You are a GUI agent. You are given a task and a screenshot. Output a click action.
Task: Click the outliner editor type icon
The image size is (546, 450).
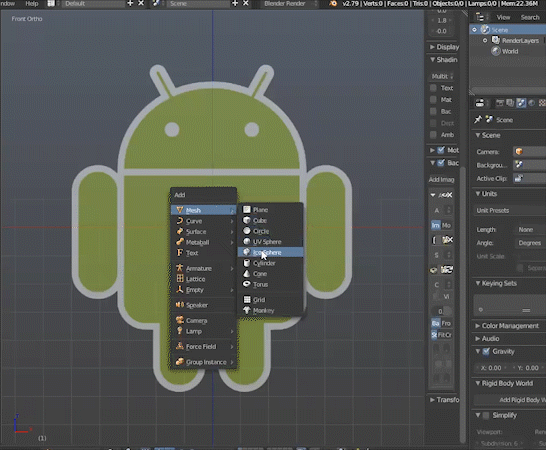click(x=481, y=17)
